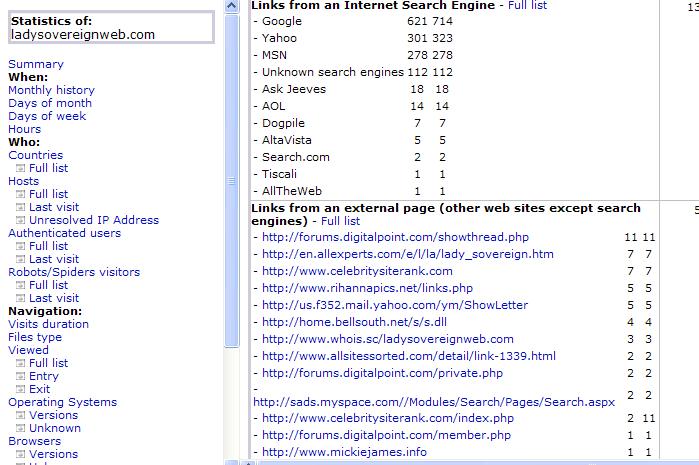Click the icon beside Entry
This screenshot has height=465, width=699.
tap(21, 376)
